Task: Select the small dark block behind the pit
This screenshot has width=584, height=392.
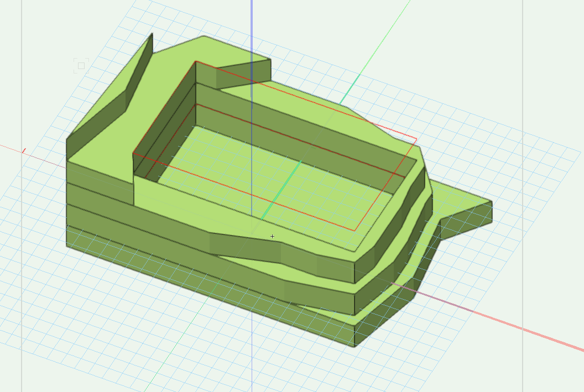Action: pyautogui.click(x=243, y=75)
